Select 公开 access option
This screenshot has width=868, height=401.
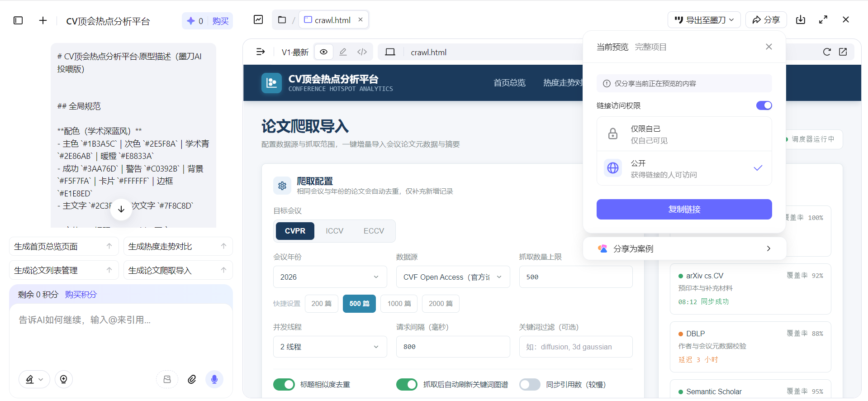point(684,168)
